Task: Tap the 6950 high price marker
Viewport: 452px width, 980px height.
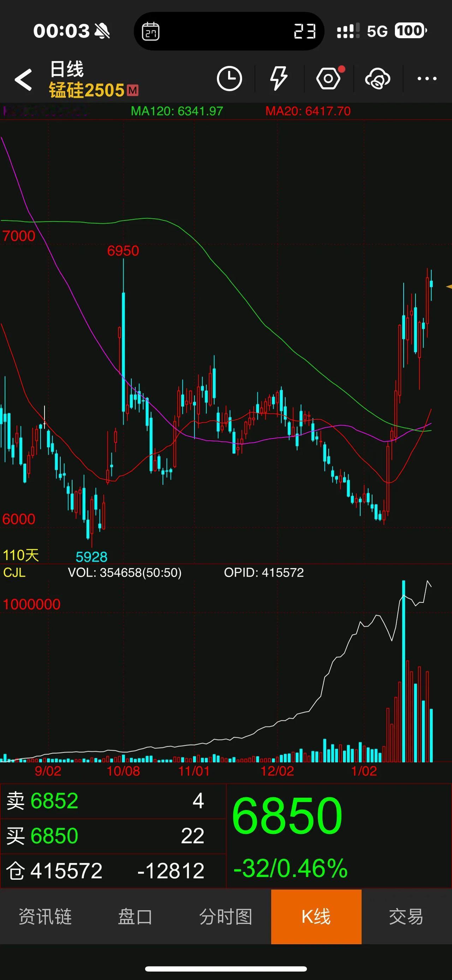Action: coord(123,251)
